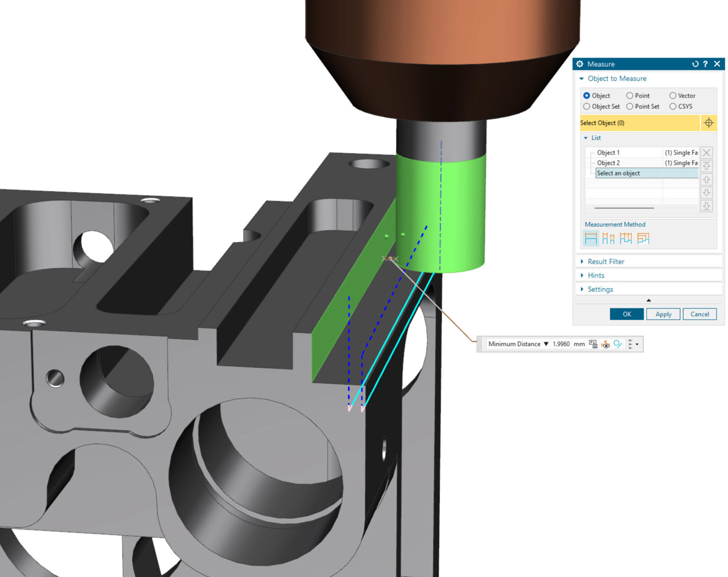Enable the Vector measurement option
728x577 pixels.
tap(673, 96)
